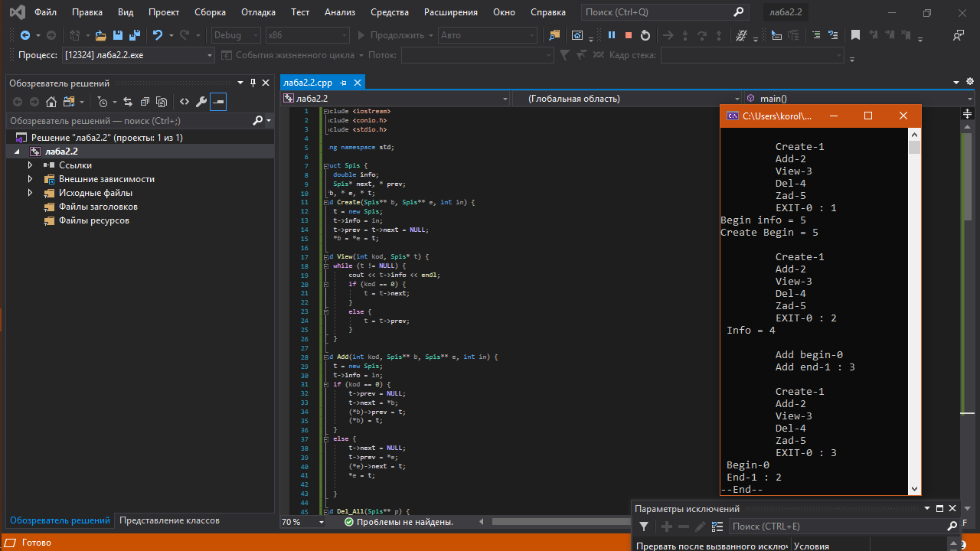Click the Toggle Bookmark icon
Viewport: 980px width, 551px height.
[x=855, y=35]
